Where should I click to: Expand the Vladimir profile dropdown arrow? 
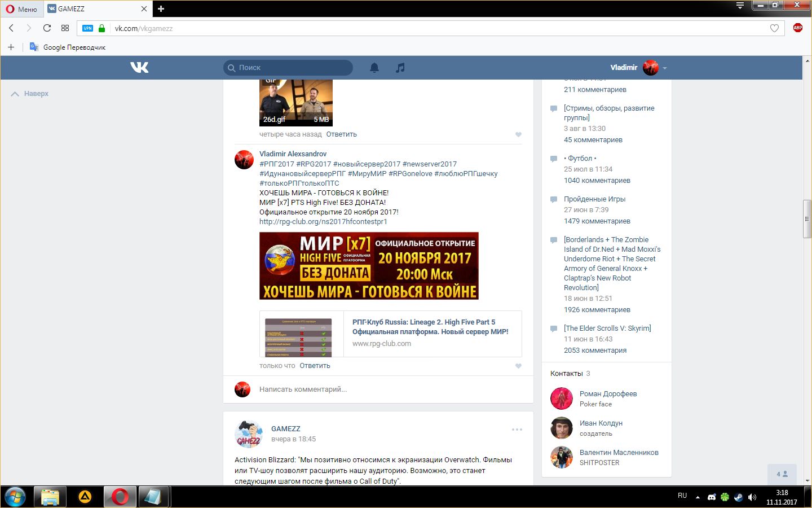[665, 68]
